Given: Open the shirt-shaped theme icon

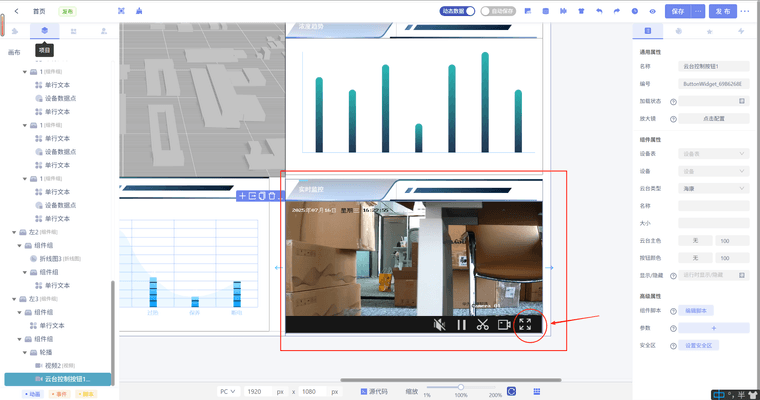Looking at the screenshot, I should pyautogui.click(x=581, y=11).
